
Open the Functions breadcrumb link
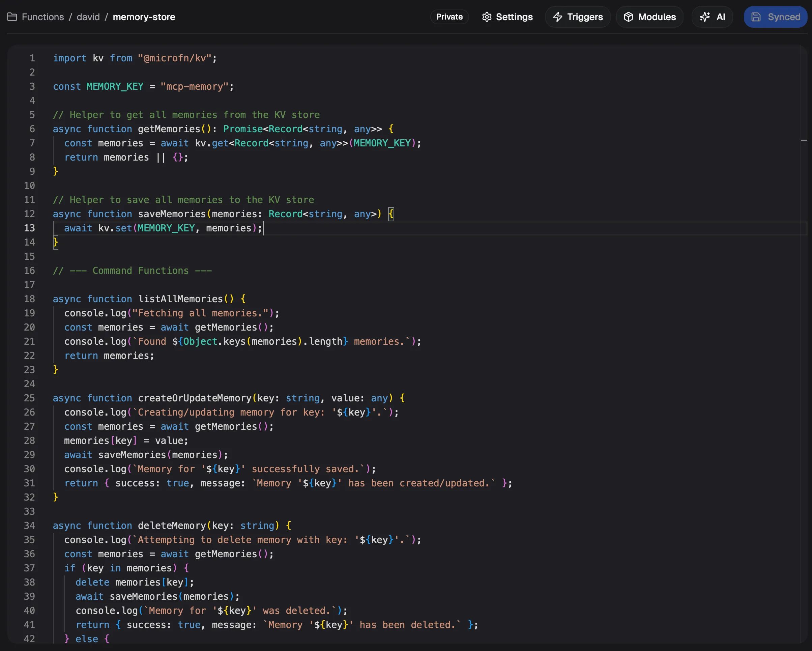point(43,17)
